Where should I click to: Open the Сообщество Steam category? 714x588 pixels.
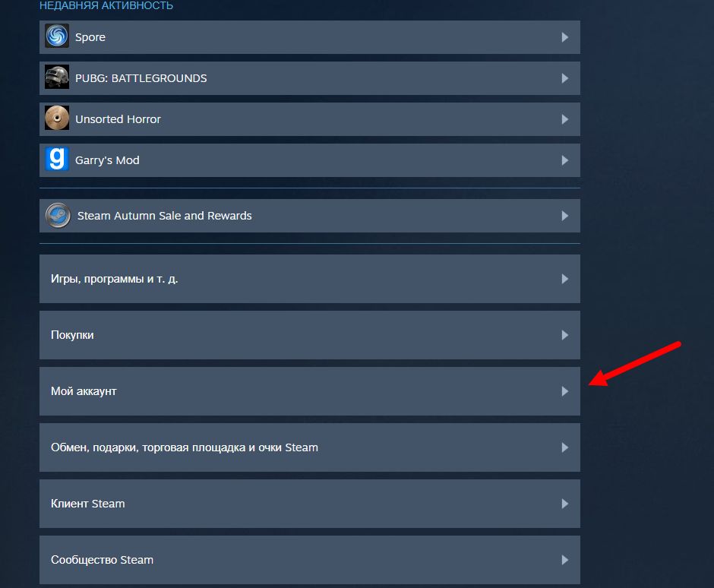(310, 560)
